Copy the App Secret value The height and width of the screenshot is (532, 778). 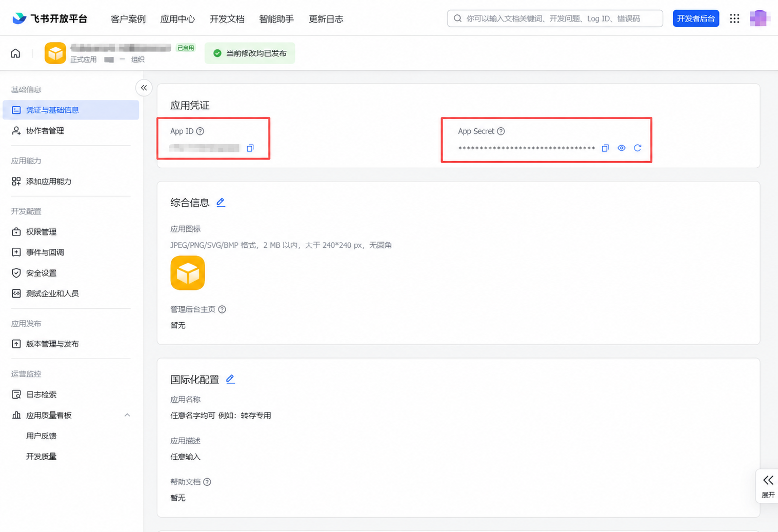point(605,148)
